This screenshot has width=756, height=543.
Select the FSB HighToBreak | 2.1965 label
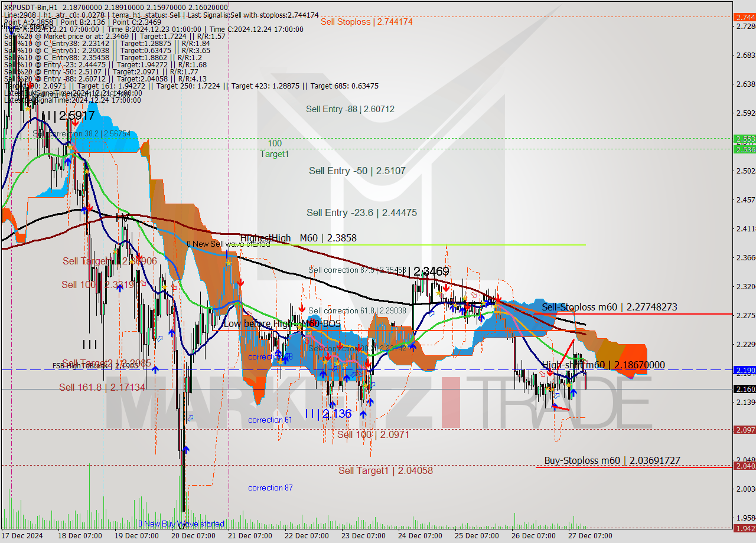click(95, 366)
